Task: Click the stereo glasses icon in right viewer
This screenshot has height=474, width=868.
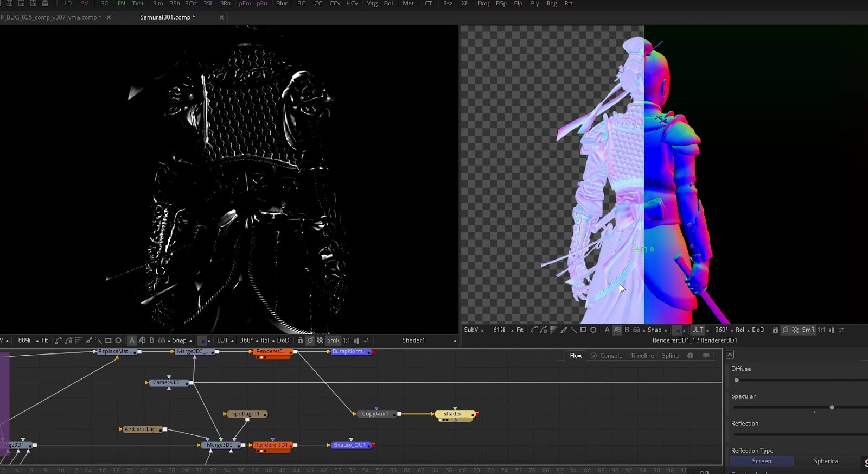Action: (x=636, y=330)
